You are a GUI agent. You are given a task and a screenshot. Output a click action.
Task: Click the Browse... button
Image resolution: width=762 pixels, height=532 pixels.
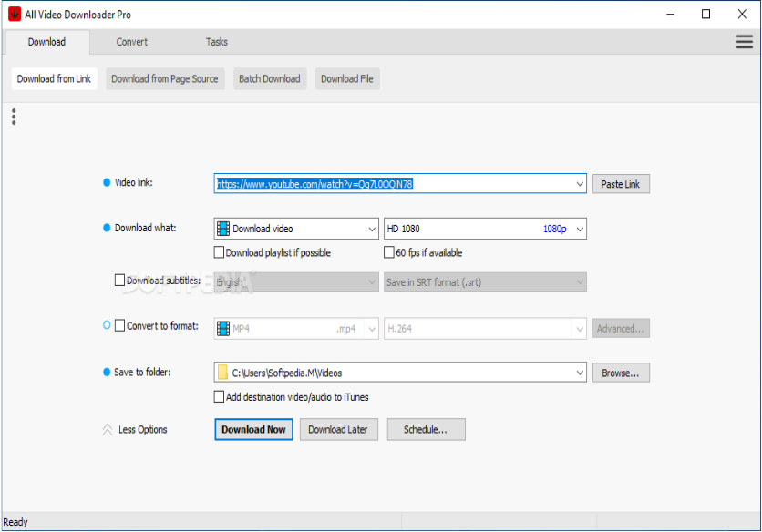click(621, 373)
